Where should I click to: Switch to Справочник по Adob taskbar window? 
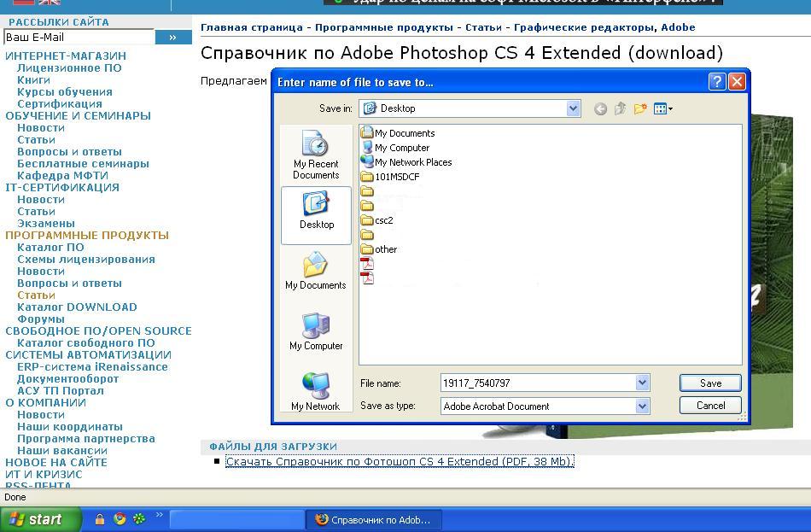(x=373, y=519)
